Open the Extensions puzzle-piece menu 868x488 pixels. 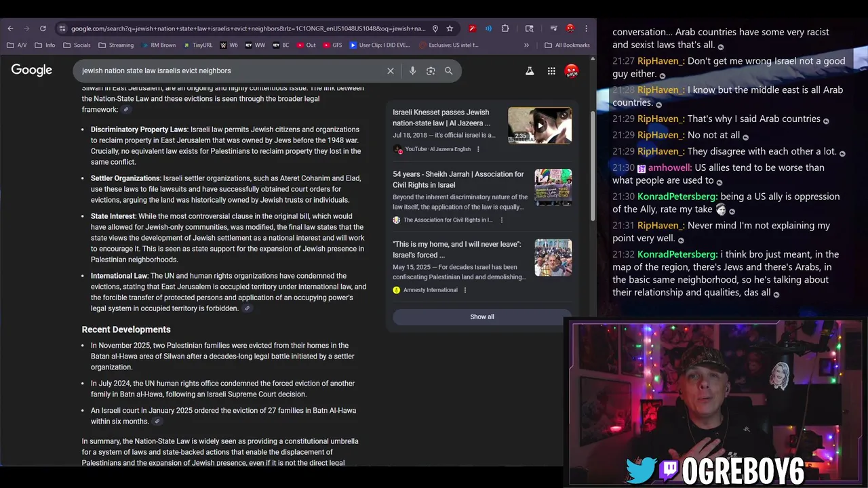(505, 28)
